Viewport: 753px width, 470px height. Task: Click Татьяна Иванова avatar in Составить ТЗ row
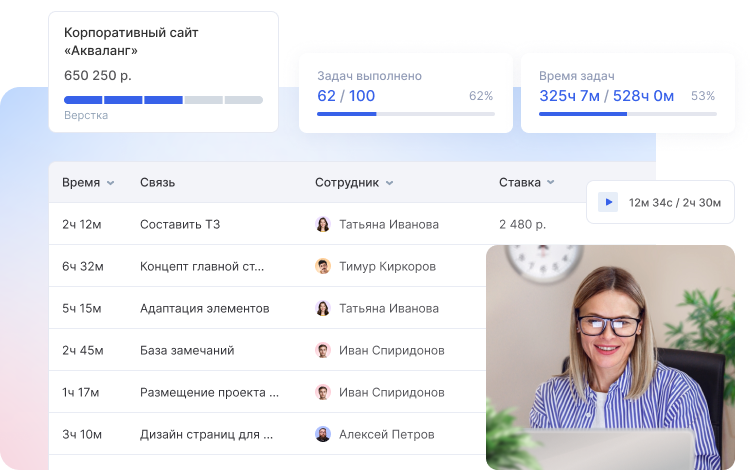pos(323,224)
